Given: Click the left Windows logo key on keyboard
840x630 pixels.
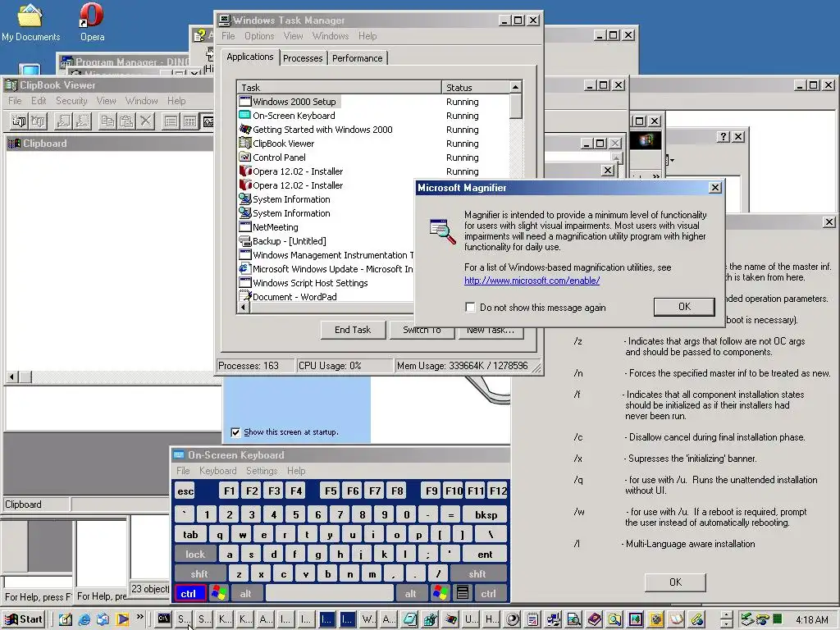Looking at the screenshot, I should coord(218,593).
